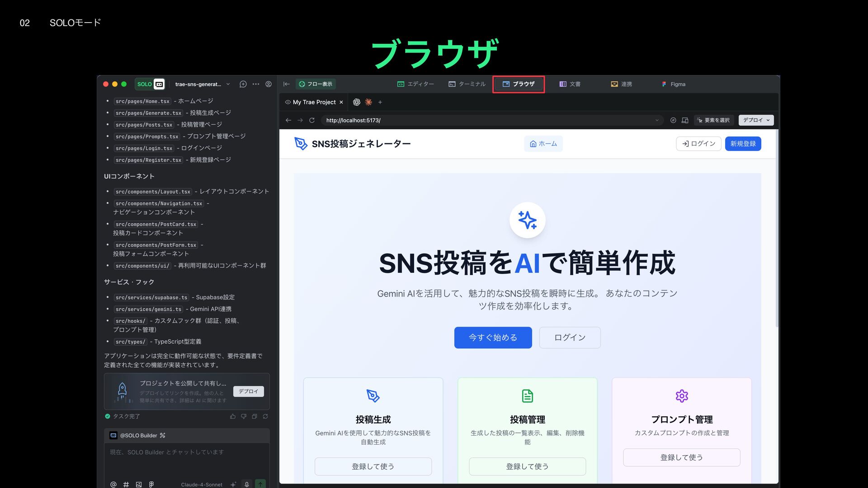Reload the page in the embedded browser

[311, 120]
